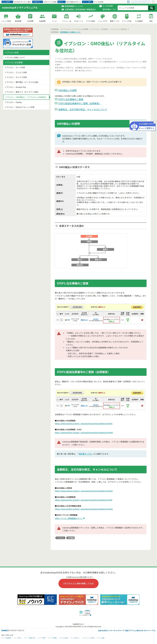The image size is (157, 644).
Task: Tick header checkbox in STEP1 order table
Action: [x=57, y=314]
